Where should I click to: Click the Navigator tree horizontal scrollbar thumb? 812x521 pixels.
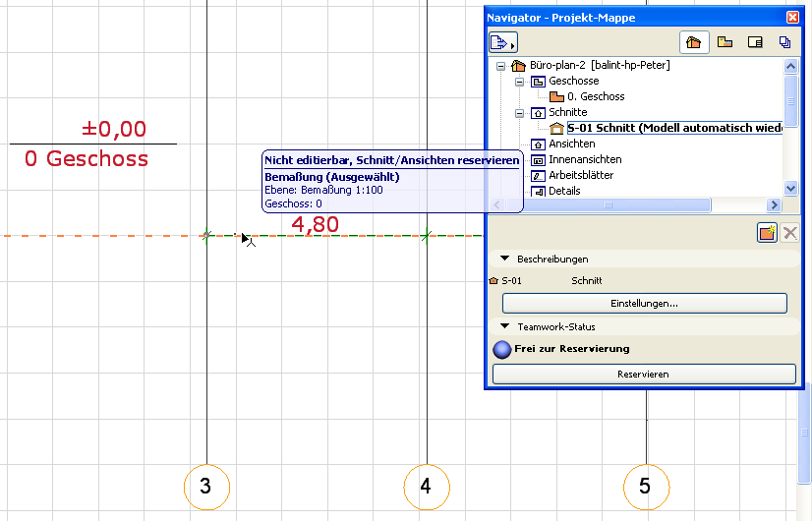point(609,205)
